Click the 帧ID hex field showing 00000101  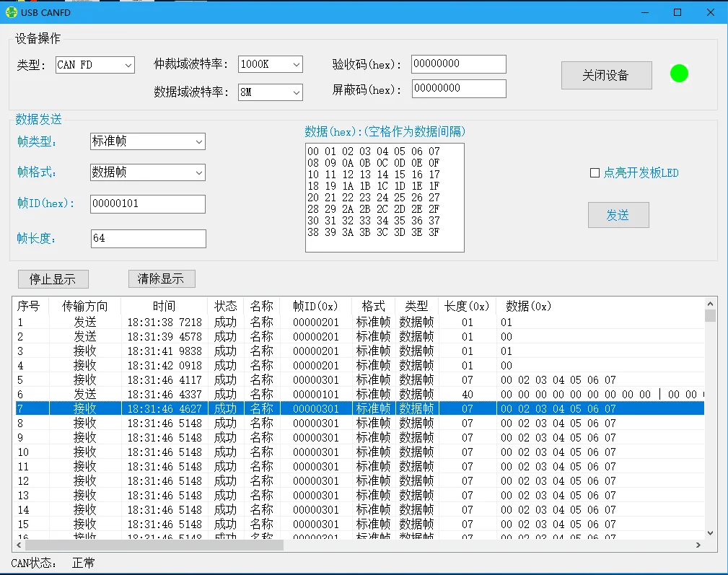[148, 204]
